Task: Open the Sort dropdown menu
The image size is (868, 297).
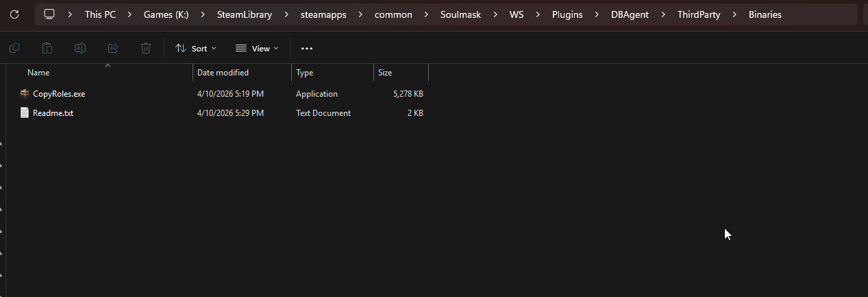Action: (195, 48)
